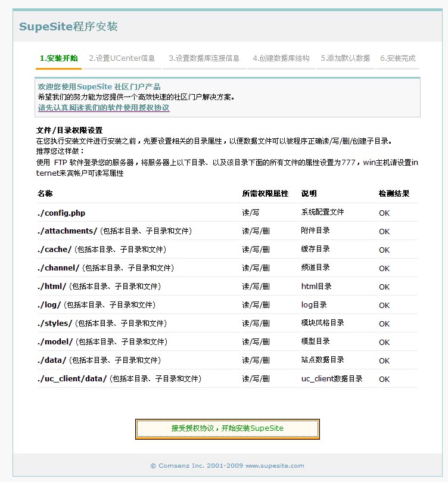Click the Comsenz Inc. 2001-2009 copyright footer
This screenshot has width=448, height=482.
pos(228,466)
